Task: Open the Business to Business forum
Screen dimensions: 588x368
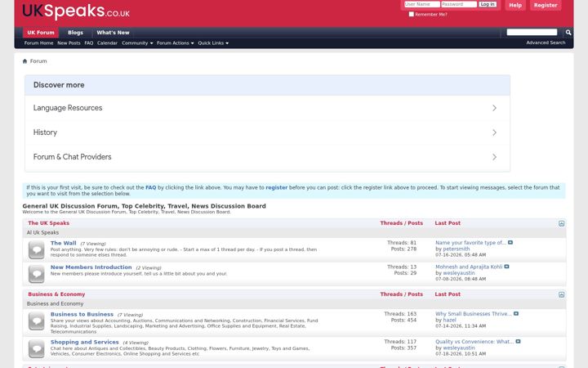Action: coord(82,314)
